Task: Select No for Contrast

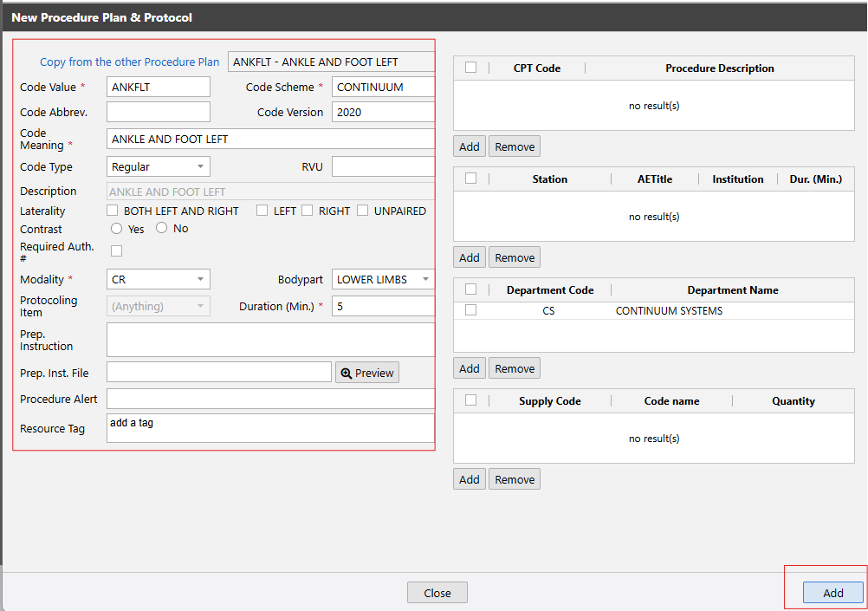Action: pos(161,228)
